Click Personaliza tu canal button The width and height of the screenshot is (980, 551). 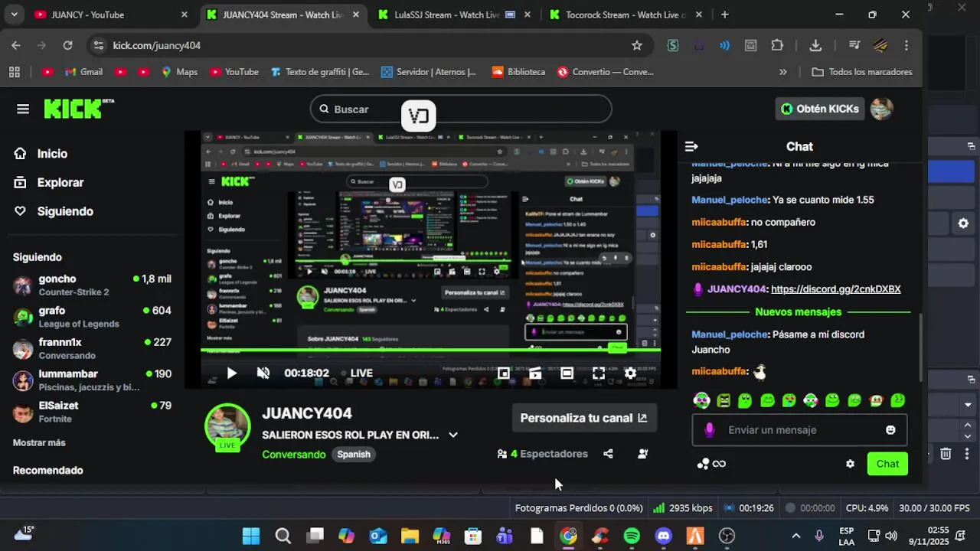(x=584, y=418)
